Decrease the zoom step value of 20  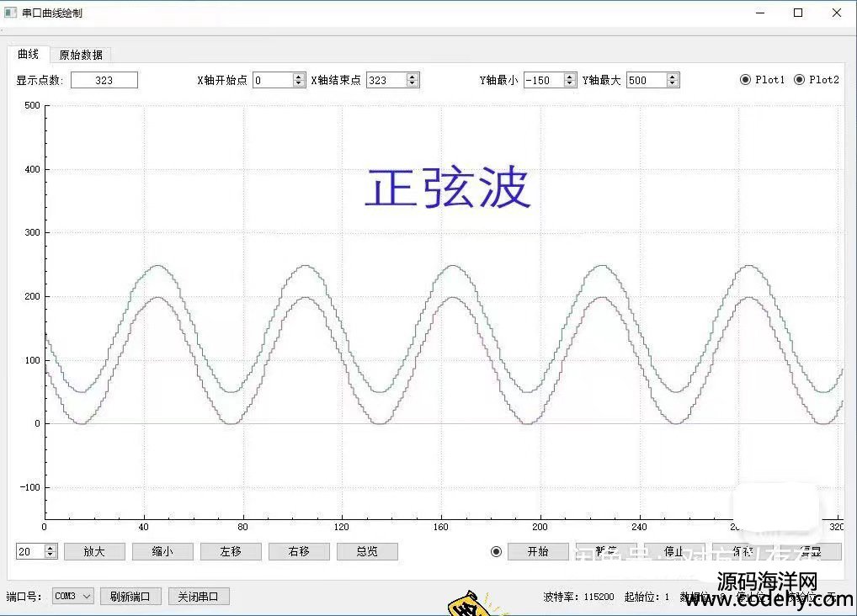pyautogui.click(x=51, y=555)
